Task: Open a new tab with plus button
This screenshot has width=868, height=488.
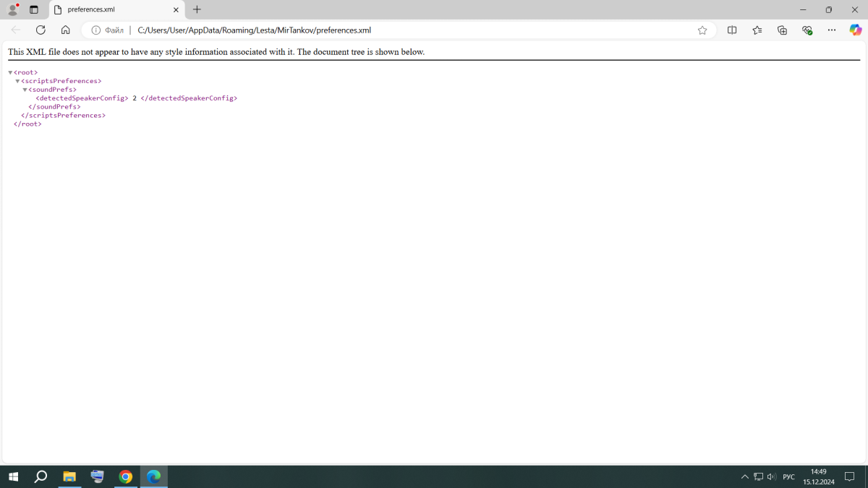Action: (x=197, y=10)
